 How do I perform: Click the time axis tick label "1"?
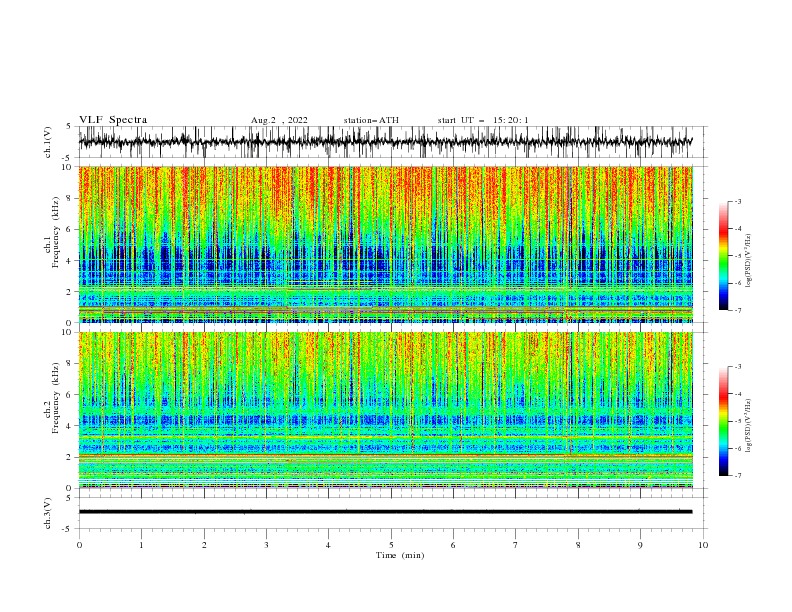(141, 545)
